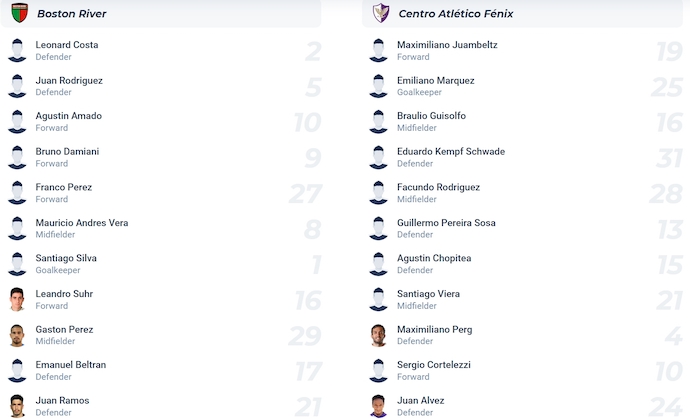Select Guillermo Pereira Sosa
This screenshot has width=690, height=420.
click(446, 223)
